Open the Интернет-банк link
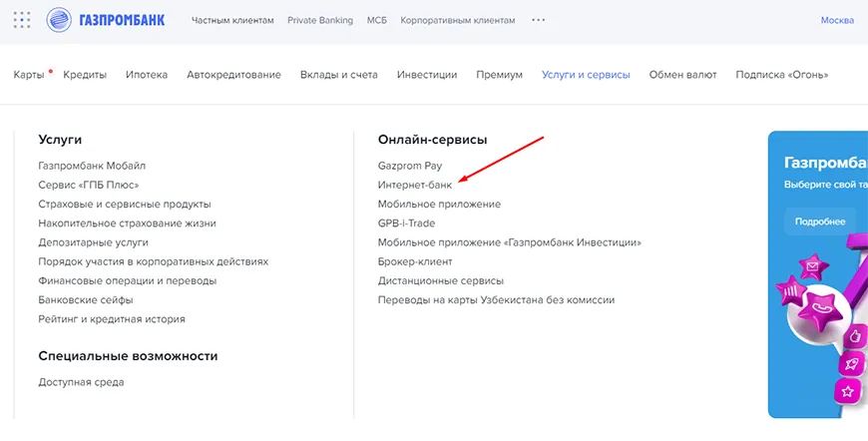 415,185
